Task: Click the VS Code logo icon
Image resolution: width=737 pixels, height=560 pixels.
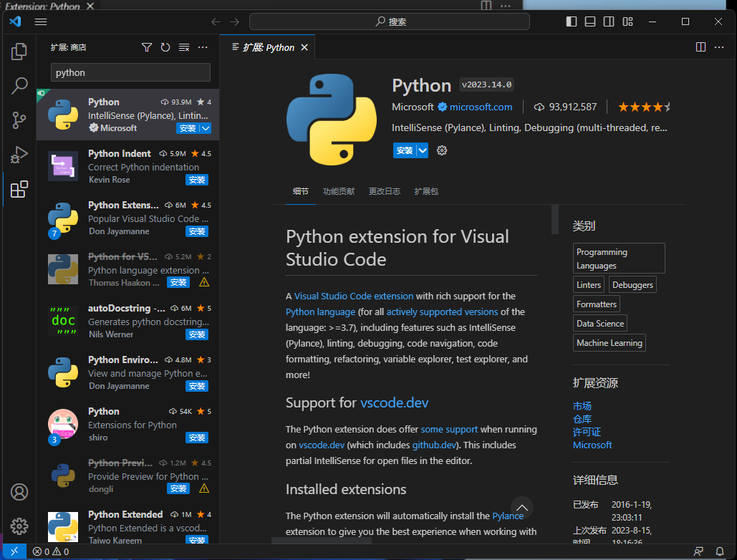Action: (15, 21)
